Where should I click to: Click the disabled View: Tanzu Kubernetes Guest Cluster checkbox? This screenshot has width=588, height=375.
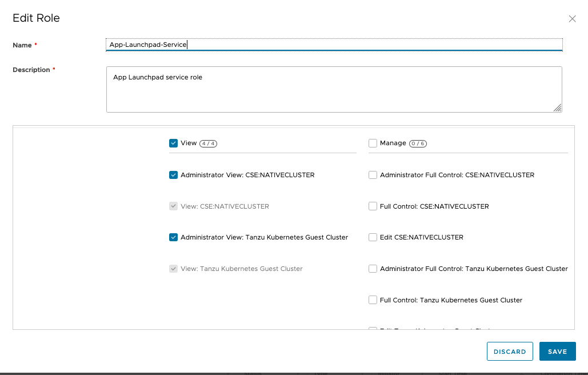[x=173, y=269]
